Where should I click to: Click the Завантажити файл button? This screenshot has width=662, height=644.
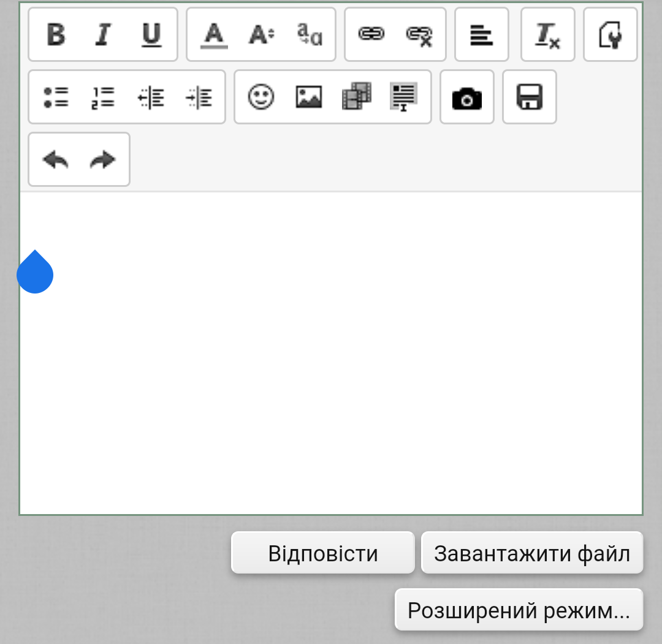[x=532, y=553]
